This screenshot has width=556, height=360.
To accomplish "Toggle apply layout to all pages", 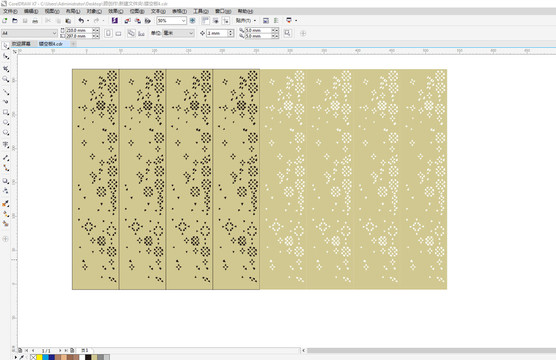I will tap(131, 33).
